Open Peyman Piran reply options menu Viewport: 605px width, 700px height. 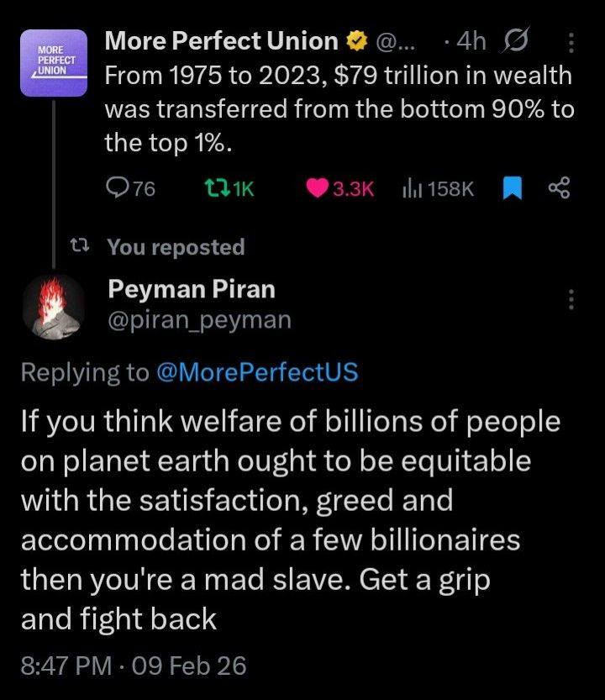coord(572,298)
